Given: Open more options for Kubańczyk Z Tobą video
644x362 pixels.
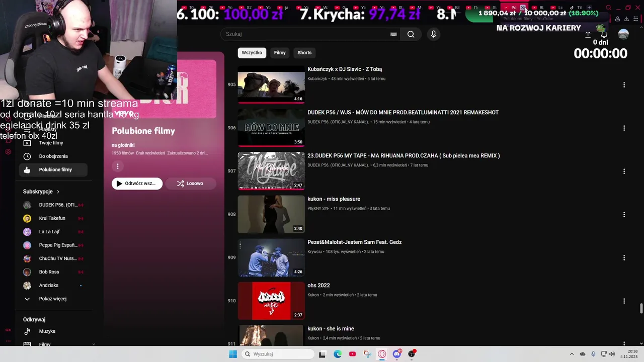Looking at the screenshot, I should coord(624,85).
